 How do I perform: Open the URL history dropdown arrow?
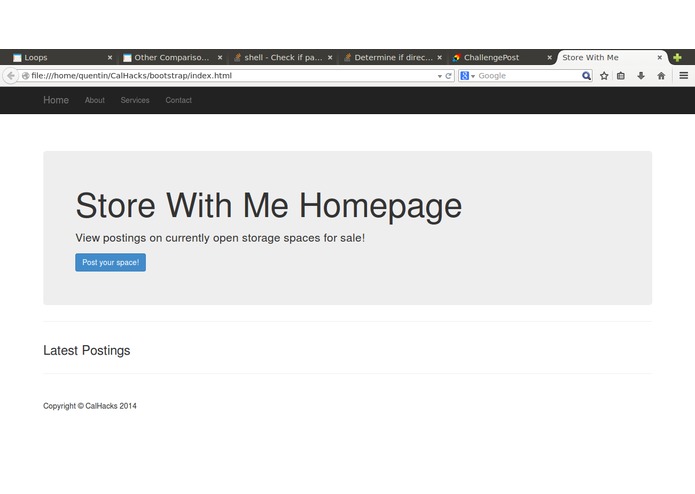(x=440, y=76)
